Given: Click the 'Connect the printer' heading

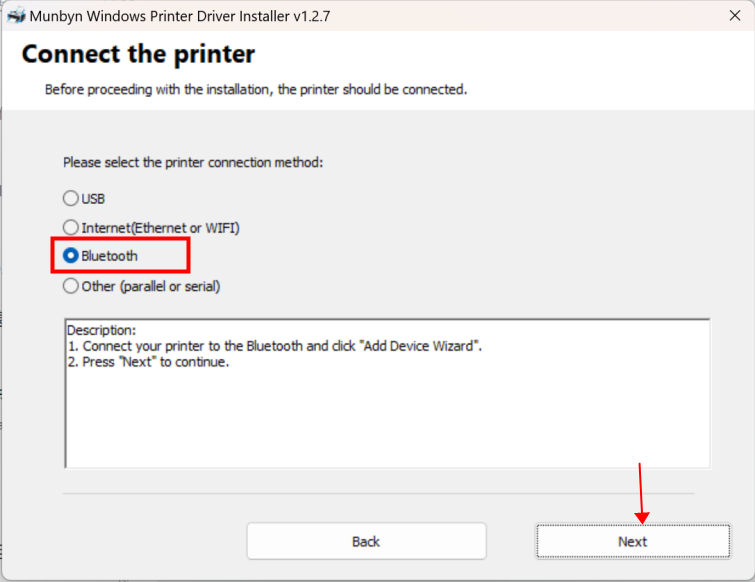Looking at the screenshot, I should coord(138,54).
